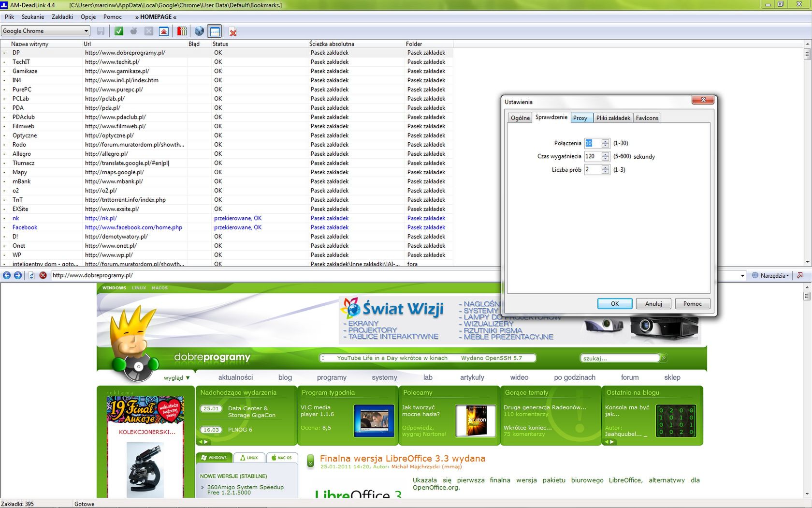
Task: Close the Ustawienia dialog with red X
Action: pos(703,100)
